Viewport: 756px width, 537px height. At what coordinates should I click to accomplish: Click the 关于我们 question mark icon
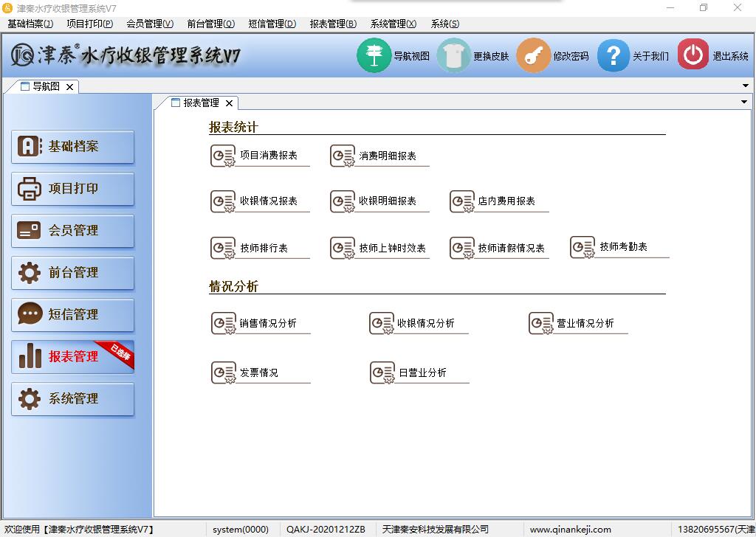point(613,55)
